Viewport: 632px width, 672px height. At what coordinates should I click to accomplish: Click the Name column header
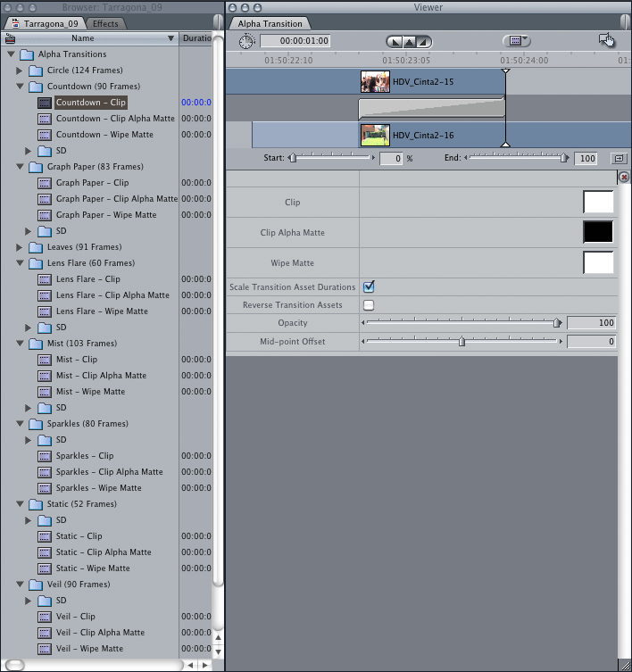click(x=83, y=38)
